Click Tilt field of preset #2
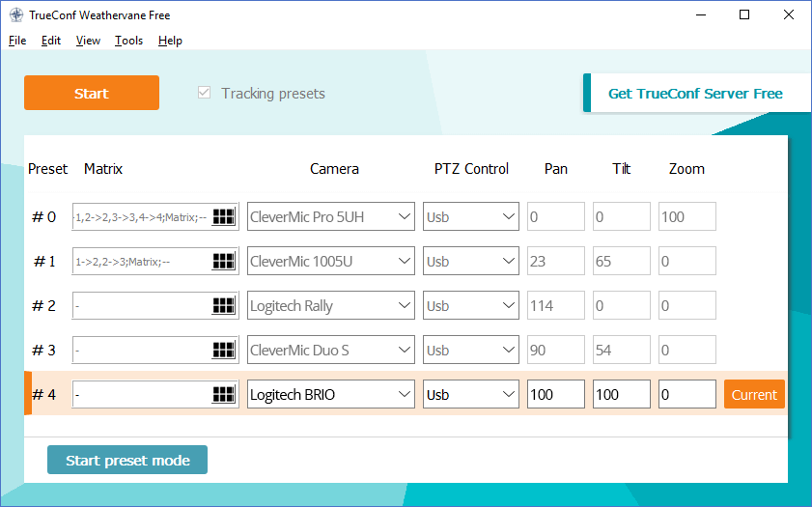 tap(622, 305)
